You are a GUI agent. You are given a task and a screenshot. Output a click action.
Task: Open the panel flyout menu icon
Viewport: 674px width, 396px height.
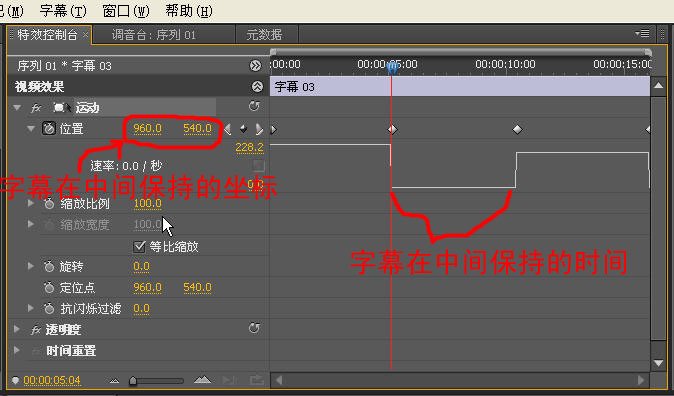(x=642, y=33)
